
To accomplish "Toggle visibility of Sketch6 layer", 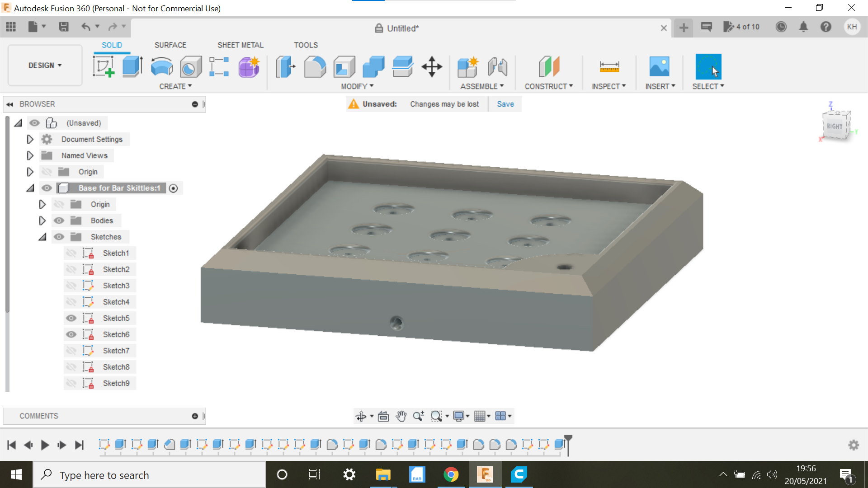I will pyautogui.click(x=71, y=333).
